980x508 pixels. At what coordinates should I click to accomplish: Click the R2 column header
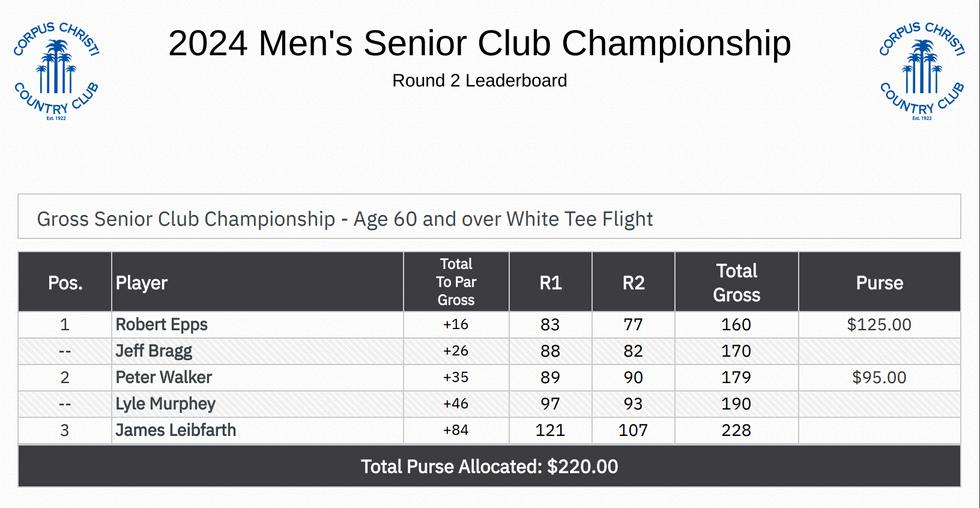633,282
